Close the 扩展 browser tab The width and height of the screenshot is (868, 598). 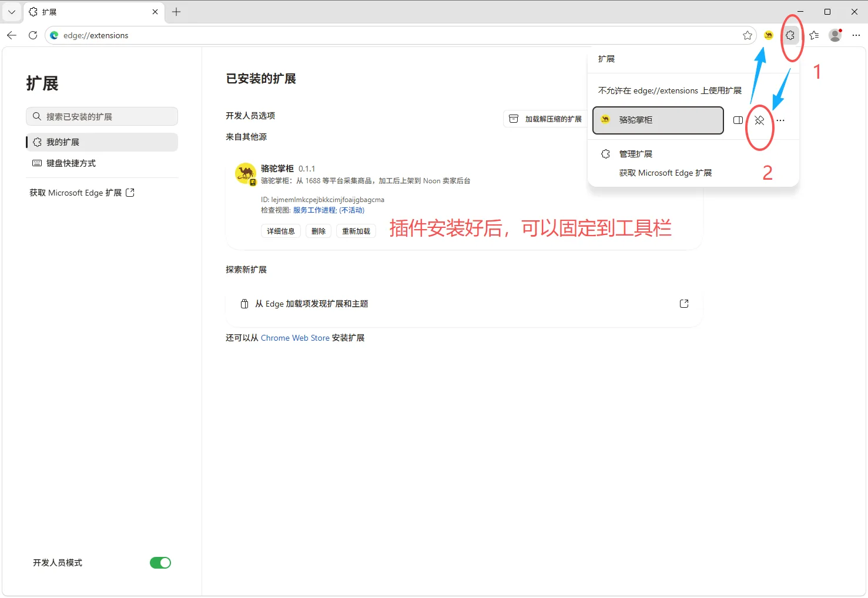tap(155, 12)
